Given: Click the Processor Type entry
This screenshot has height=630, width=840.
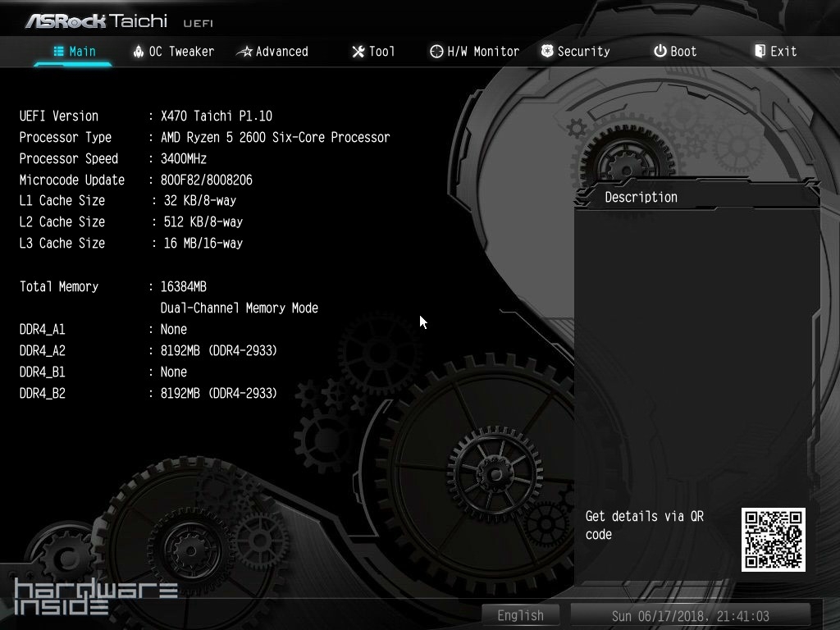Looking at the screenshot, I should click(204, 137).
